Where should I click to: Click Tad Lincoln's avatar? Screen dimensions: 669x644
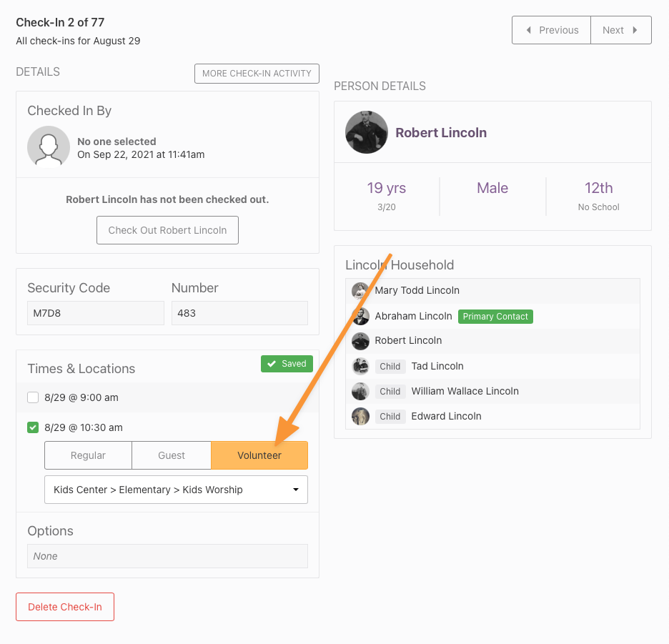pos(360,366)
